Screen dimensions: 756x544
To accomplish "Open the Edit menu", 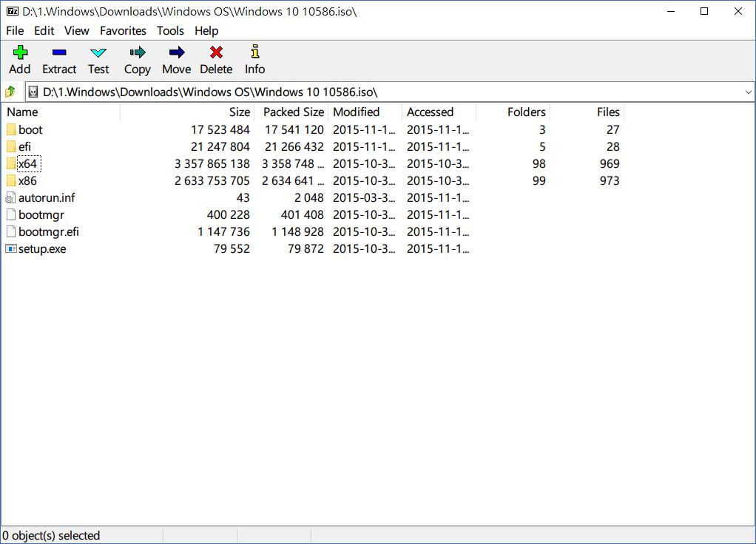I will click(x=44, y=31).
